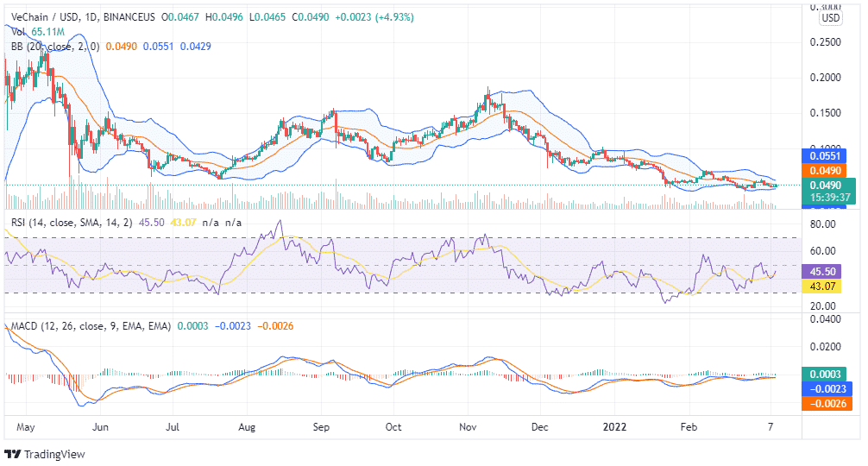Click the green 0.0003 MACD axis label

point(824,375)
